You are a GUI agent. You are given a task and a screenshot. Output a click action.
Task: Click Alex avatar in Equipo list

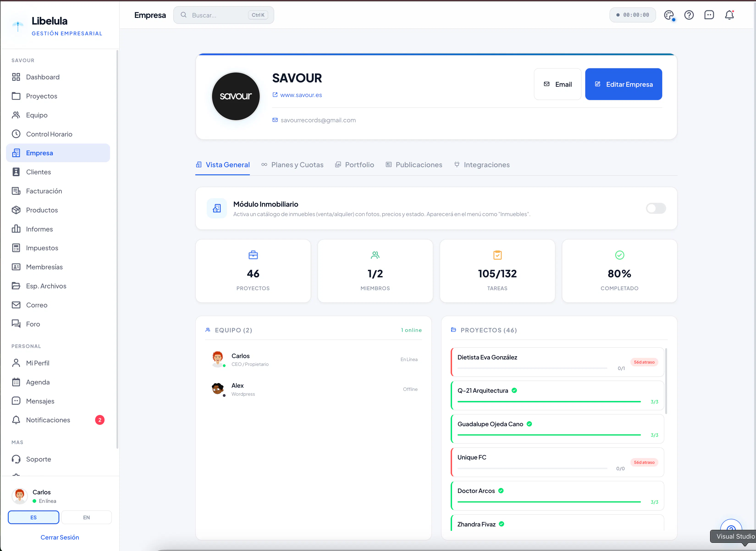click(218, 389)
